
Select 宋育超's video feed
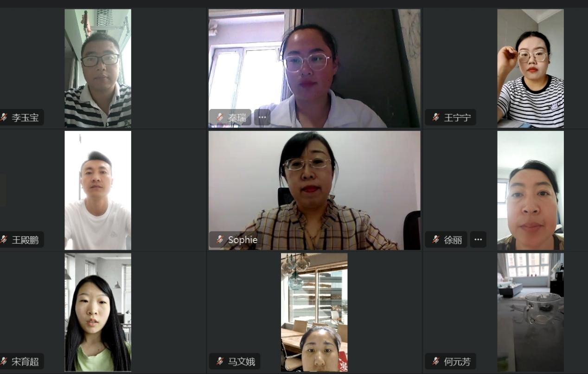(x=98, y=312)
